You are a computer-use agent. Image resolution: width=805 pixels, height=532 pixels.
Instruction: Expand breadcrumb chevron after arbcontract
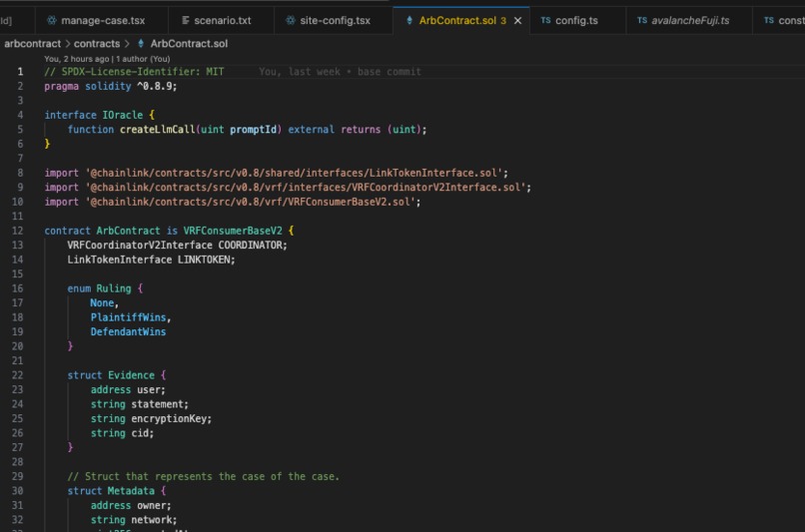click(x=67, y=44)
